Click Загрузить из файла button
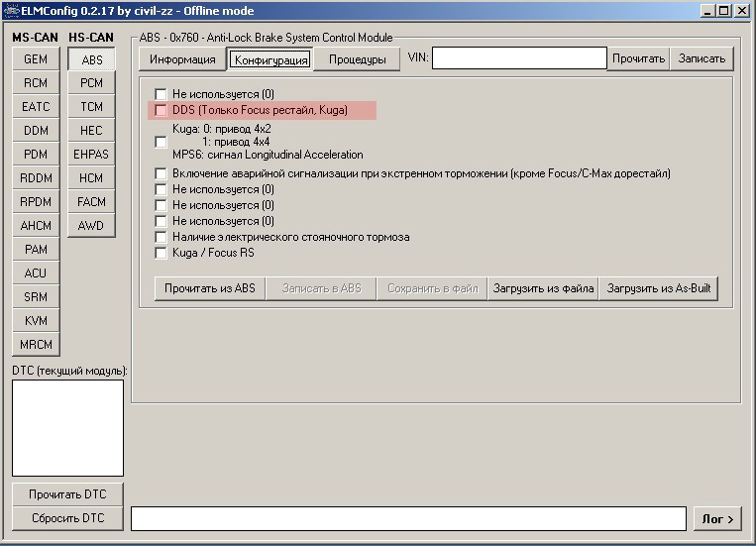The image size is (756, 546). click(x=543, y=288)
